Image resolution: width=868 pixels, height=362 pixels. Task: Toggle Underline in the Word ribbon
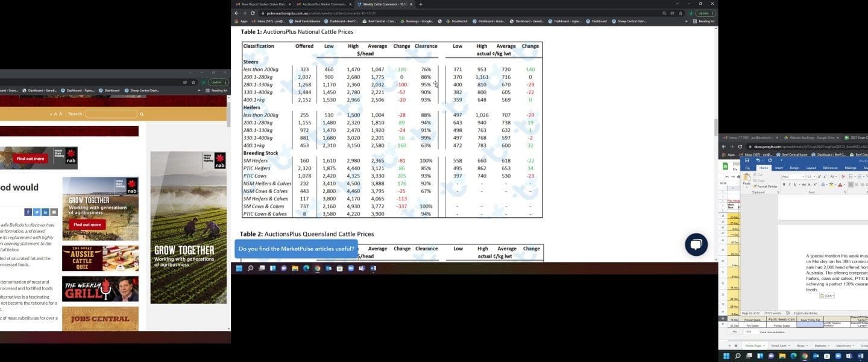click(795, 184)
